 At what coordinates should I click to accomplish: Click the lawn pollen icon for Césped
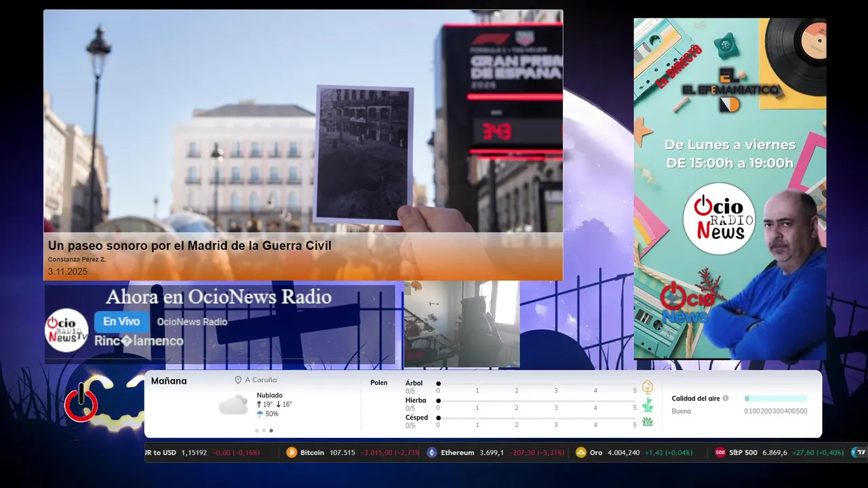pyautogui.click(x=648, y=422)
